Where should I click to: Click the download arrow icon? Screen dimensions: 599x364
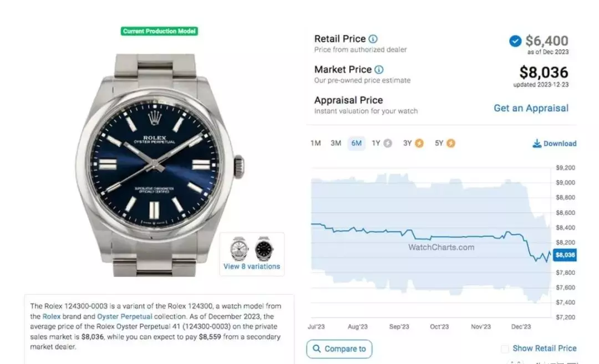pos(537,143)
